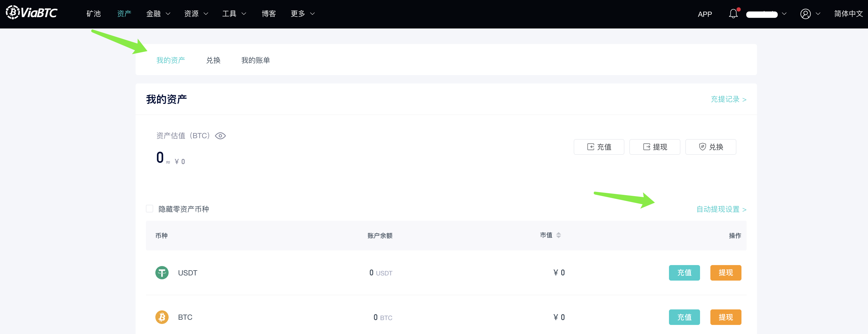Expand the 工具 dropdown menu
The height and width of the screenshot is (334, 868).
coord(234,14)
